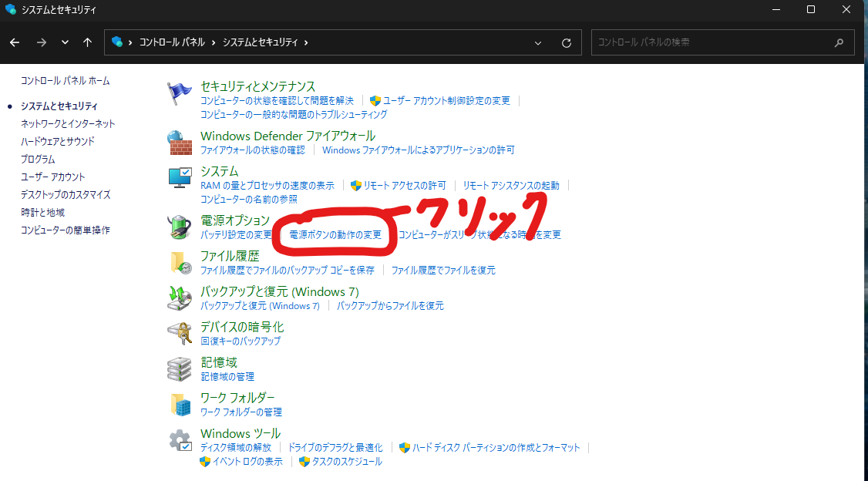Click ドライブのデフラグと最適化 link

(335, 448)
